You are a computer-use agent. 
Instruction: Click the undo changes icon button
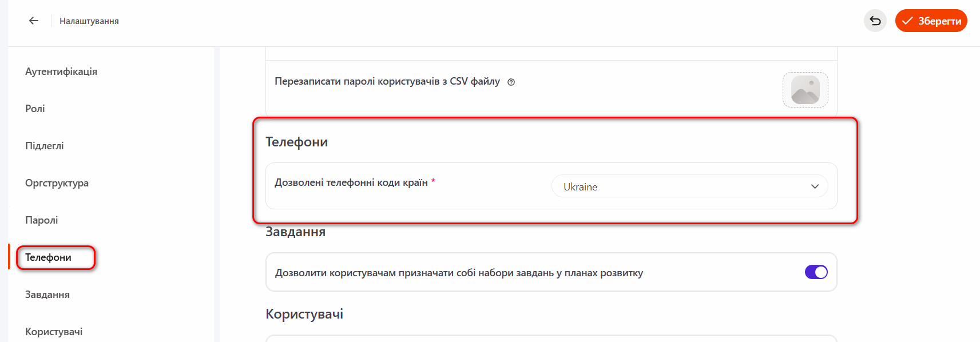point(875,21)
